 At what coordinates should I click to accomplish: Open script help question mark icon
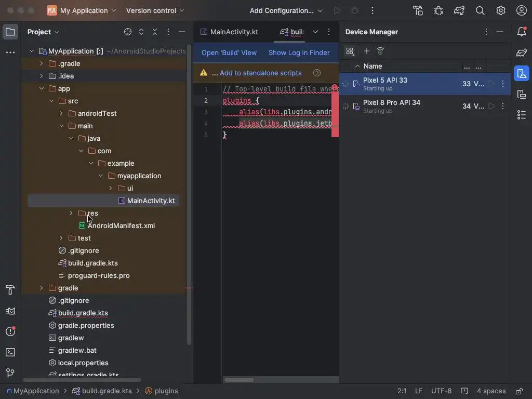coord(317,73)
